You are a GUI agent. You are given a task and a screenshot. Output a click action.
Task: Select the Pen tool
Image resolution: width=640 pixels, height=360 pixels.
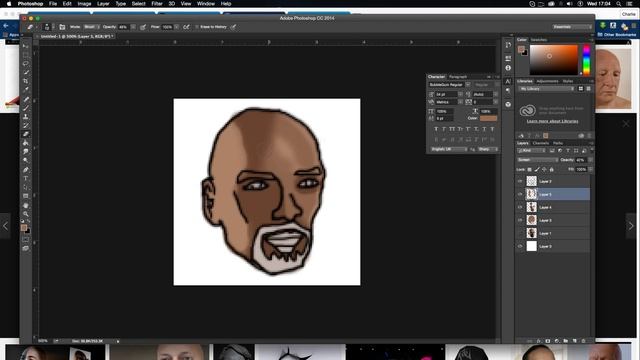[26, 169]
